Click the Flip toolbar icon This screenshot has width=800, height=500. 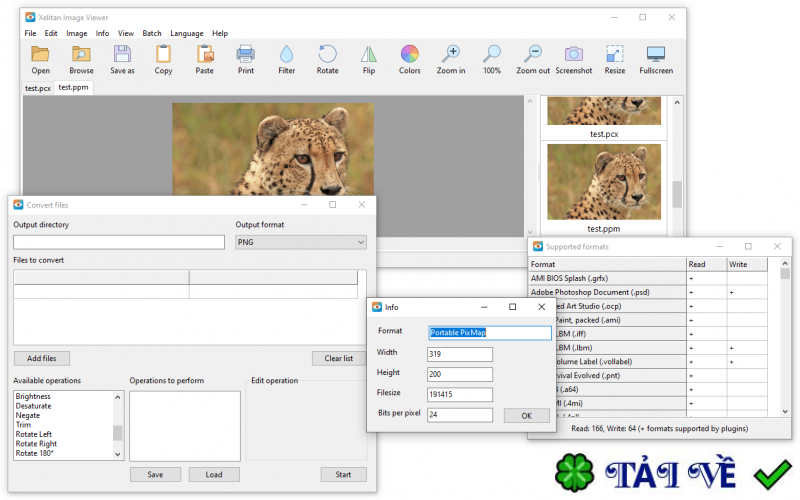[x=369, y=54]
